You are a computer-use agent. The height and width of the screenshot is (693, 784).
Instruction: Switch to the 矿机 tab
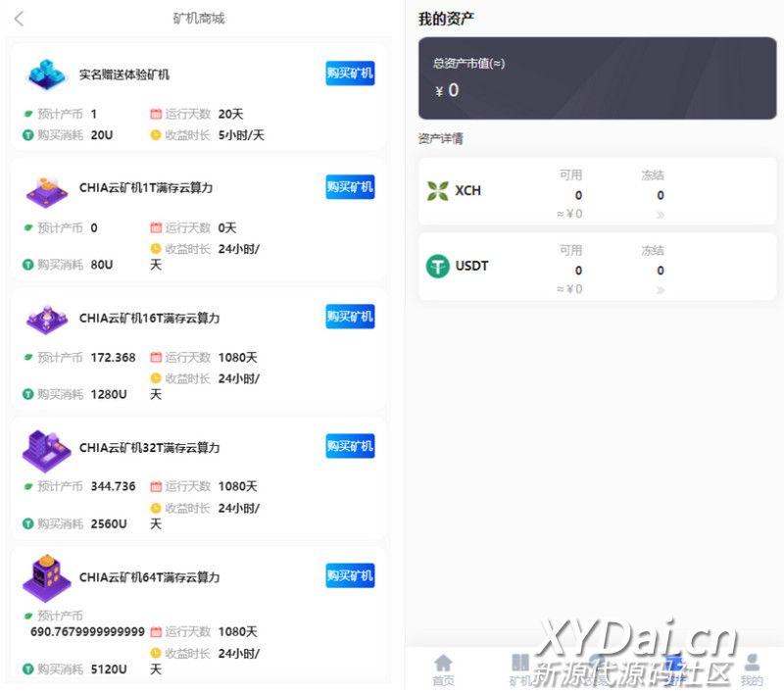tap(520, 670)
